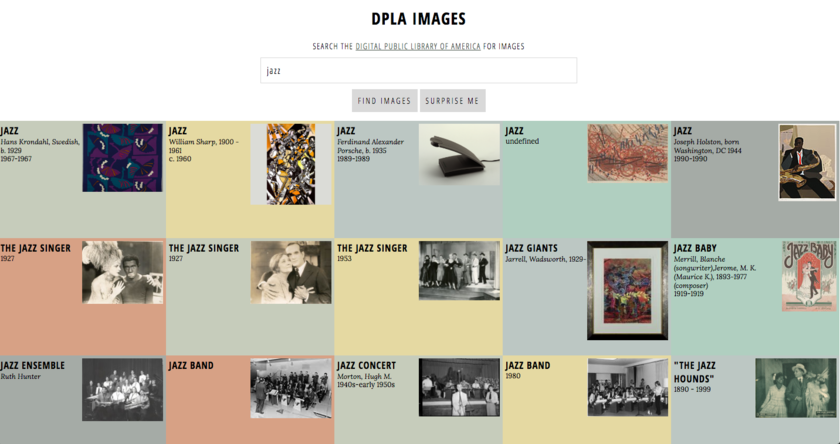Click the "Jazz Giants" title text
This screenshot has height=444, width=840.
(531, 249)
